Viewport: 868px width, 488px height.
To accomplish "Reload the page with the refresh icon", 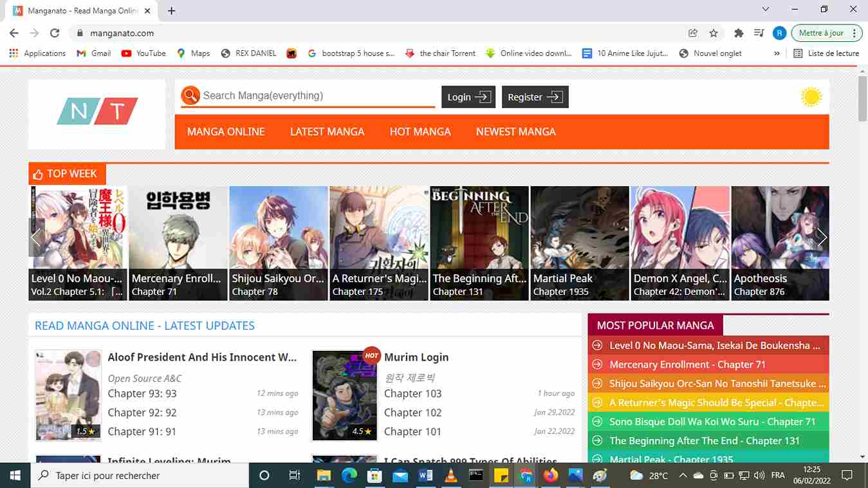I will click(x=55, y=33).
